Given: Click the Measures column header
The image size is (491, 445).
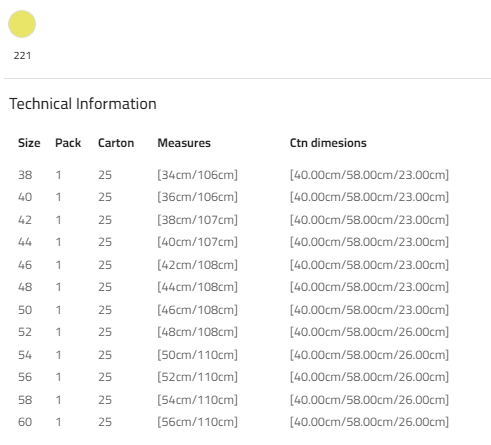Looking at the screenshot, I should tap(184, 143).
